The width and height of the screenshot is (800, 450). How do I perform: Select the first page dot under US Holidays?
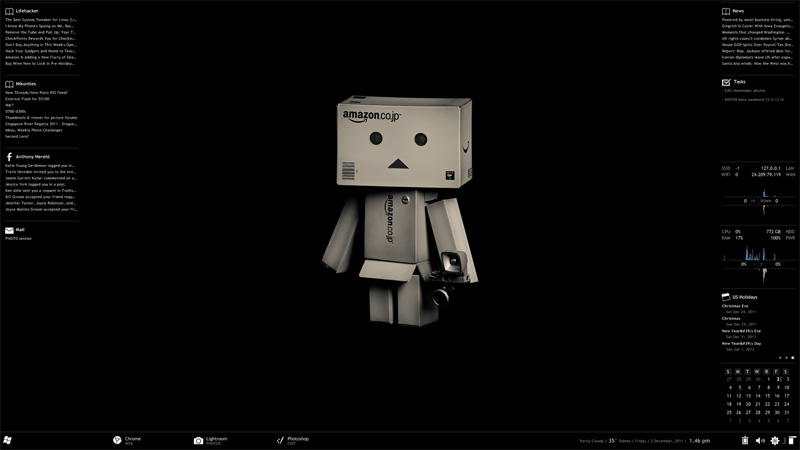point(778,357)
